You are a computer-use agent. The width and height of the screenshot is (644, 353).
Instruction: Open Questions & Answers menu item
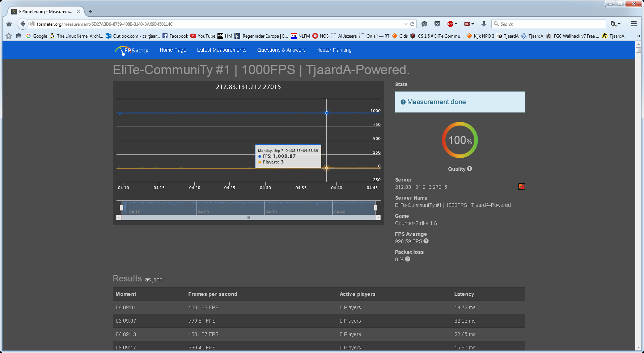pyautogui.click(x=281, y=50)
